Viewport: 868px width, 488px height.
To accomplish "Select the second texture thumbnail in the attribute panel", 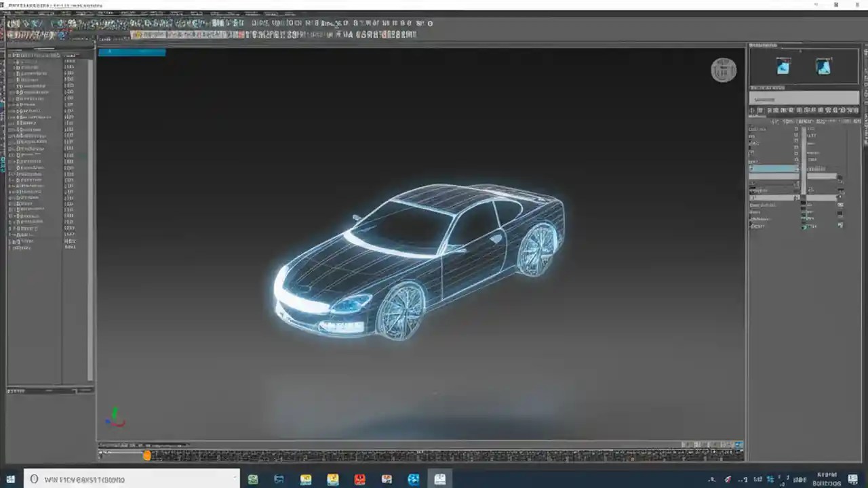I will click(823, 66).
